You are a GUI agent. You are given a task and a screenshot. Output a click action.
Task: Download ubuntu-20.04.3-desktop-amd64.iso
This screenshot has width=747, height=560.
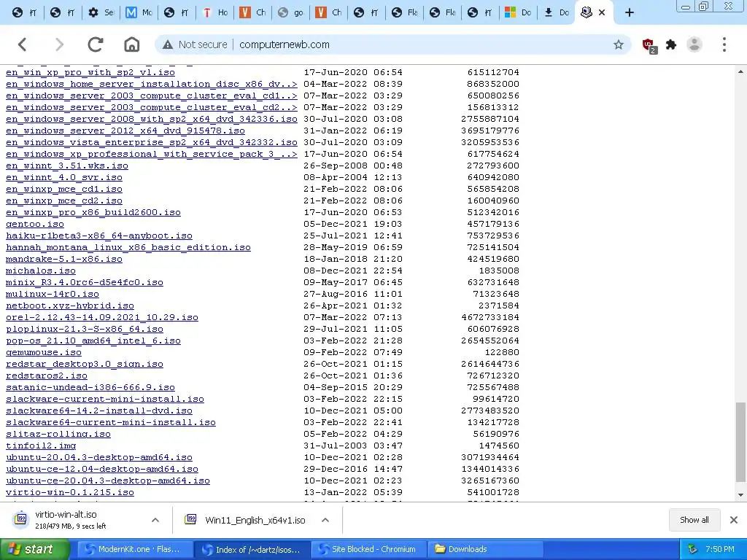99,457
